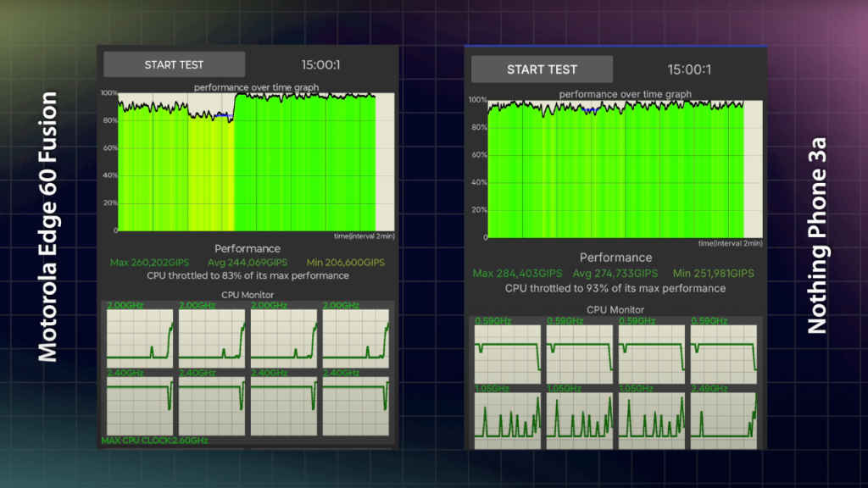This screenshot has height=488, width=868.
Task: Click the "Min 251,981GIPS" value
Action: click(714, 274)
